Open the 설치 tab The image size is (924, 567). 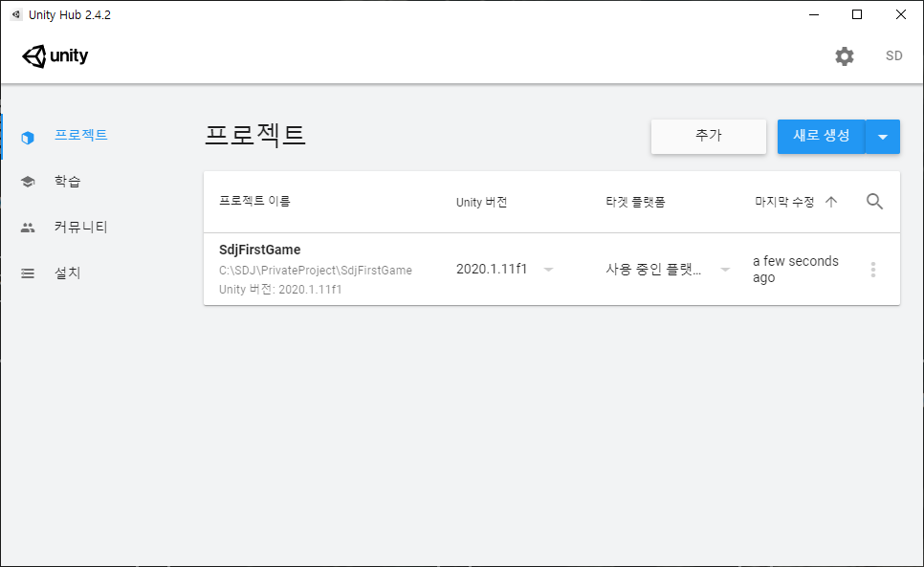point(67,273)
